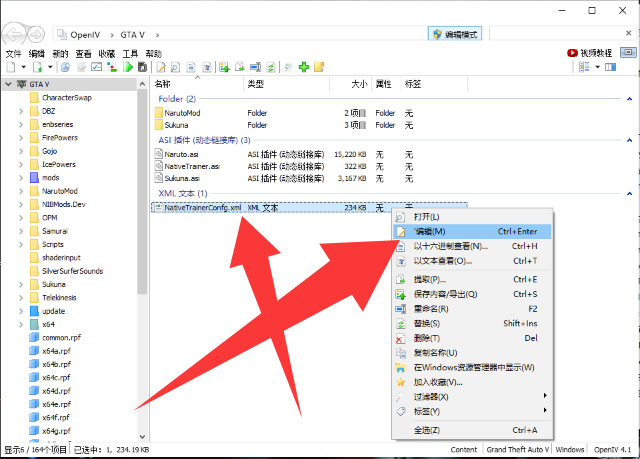
Task: Click GTA V in the address breadcrumb
Action: pyautogui.click(x=132, y=35)
